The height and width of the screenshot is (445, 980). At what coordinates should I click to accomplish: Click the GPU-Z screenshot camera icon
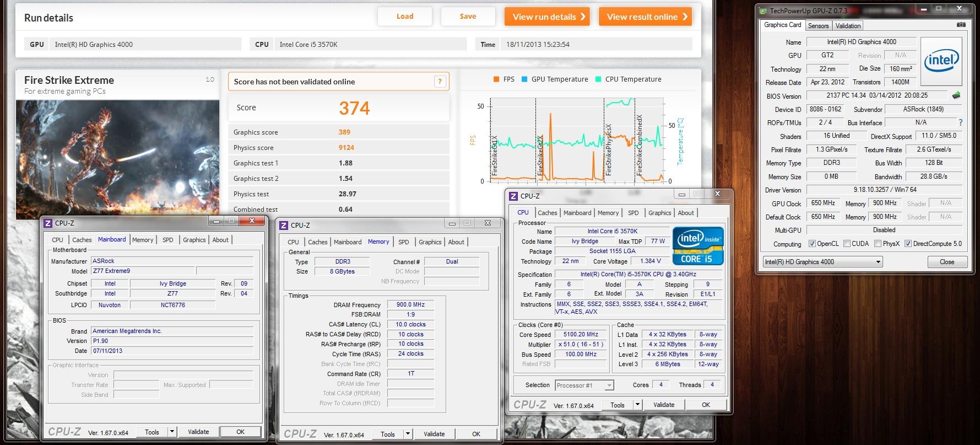(x=961, y=25)
